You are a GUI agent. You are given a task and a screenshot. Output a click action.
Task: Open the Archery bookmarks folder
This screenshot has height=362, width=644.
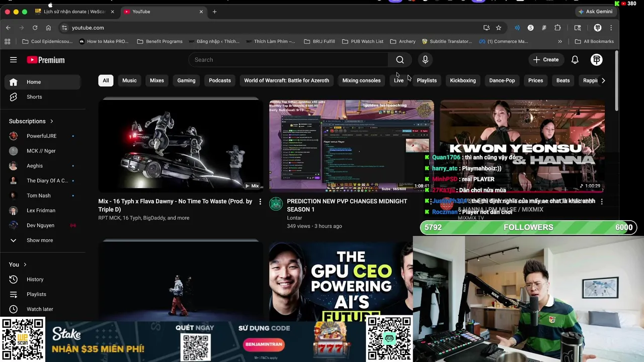click(403, 41)
